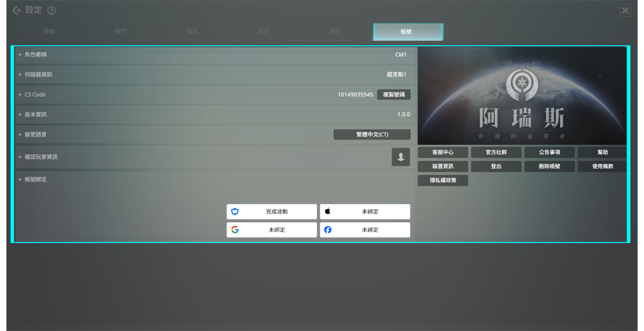Click the 幫助 help button
The image size is (644, 331).
pos(602,152)
